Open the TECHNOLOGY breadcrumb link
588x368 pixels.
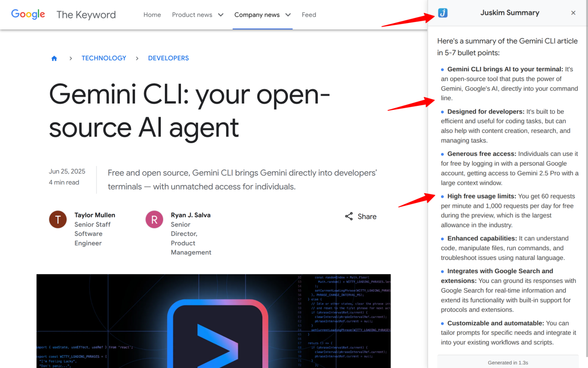(104, 58)
